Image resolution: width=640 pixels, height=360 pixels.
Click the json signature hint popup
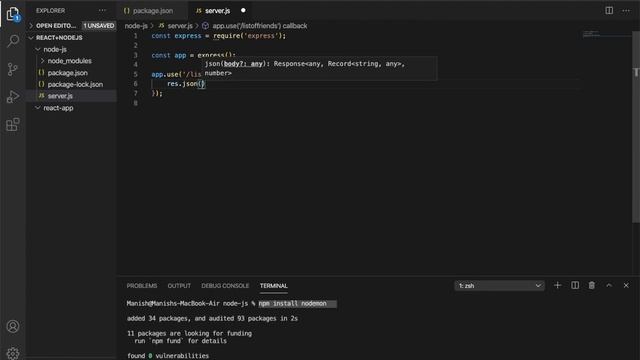click(x=320, y=68)
